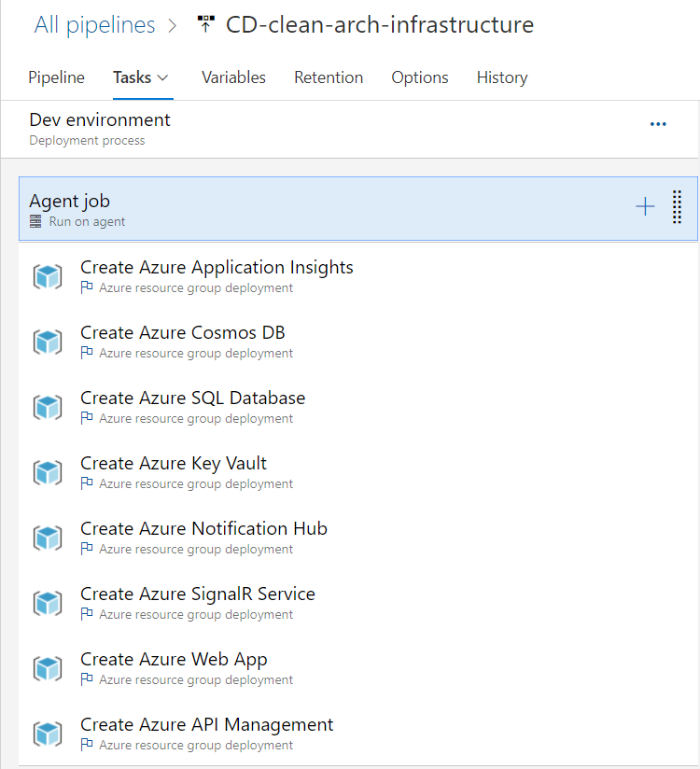Select the Agent job row
The height and width of the screenshot is (769, 700).
(358, 208)
